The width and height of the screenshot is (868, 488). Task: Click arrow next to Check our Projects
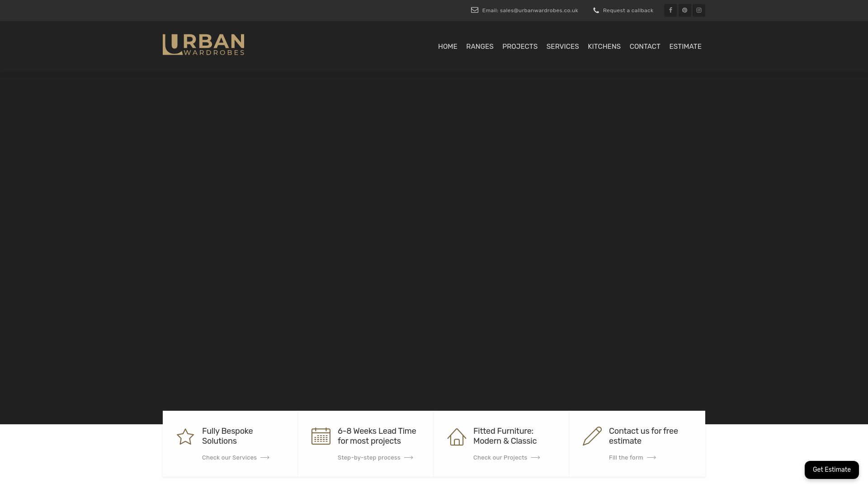tap(536, 458)
